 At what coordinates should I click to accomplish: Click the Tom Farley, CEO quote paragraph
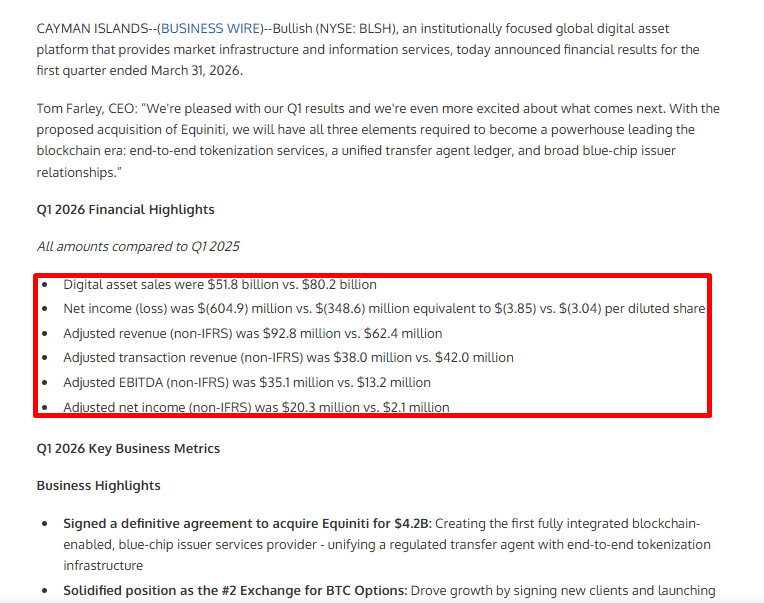point(378,140)
